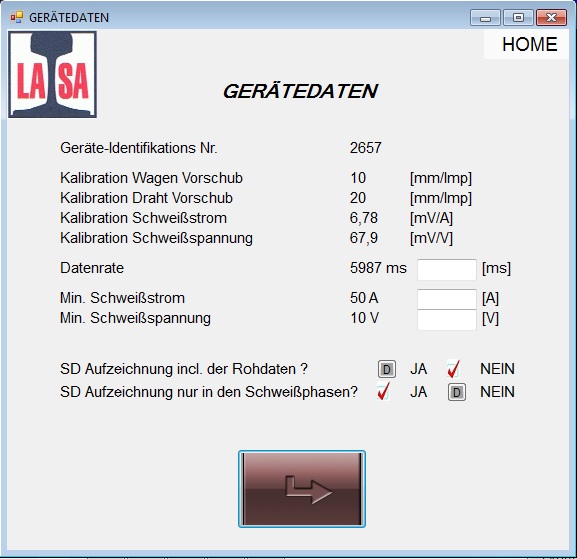Image resolution: width=577 pixels, height=559 pixels.
Task: Click the LASA rail logo image
Action: [x=53, y=74]
